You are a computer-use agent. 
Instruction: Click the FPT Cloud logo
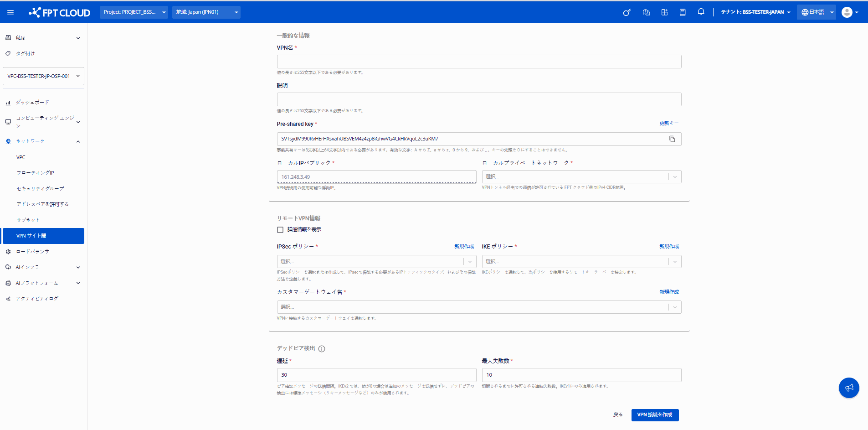(59, 12)
